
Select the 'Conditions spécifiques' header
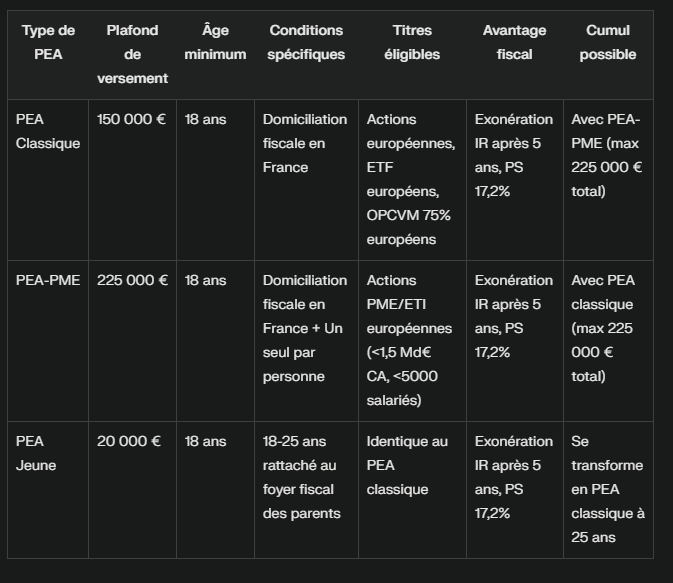click(x=306, y=55)
